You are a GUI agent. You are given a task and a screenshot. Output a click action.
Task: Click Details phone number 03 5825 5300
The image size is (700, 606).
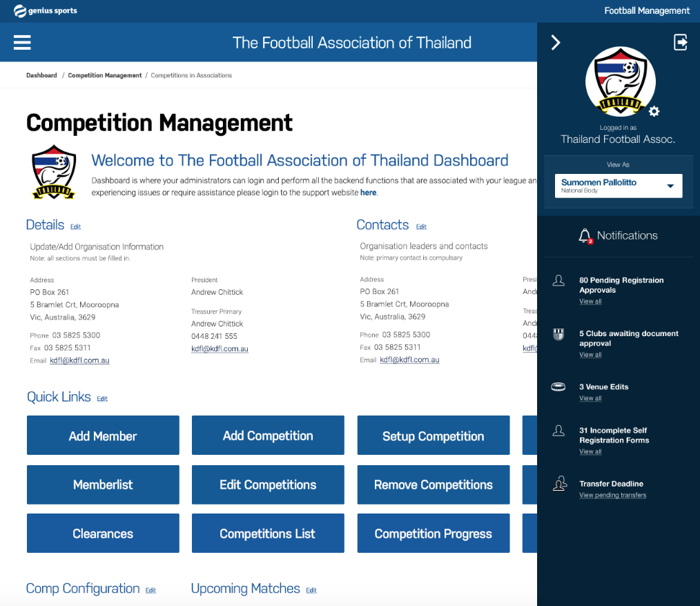click(x=76, y=335)
